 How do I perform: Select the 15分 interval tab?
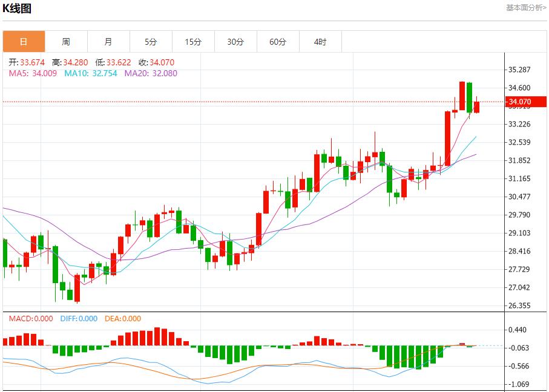click(x=193, y=42)
